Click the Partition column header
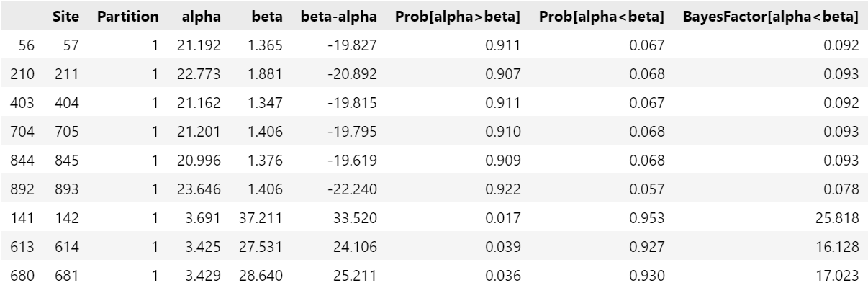 [127, 17]
